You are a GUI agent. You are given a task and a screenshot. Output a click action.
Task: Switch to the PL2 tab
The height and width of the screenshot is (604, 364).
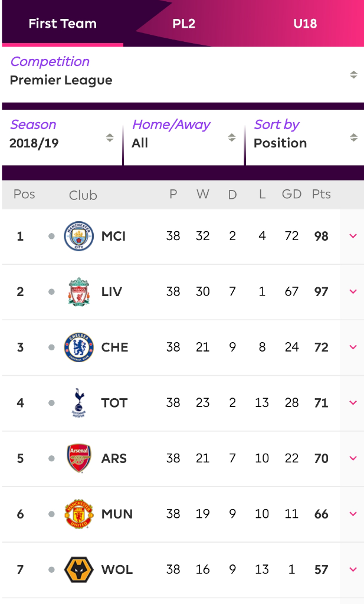click(x=183, y=24)
